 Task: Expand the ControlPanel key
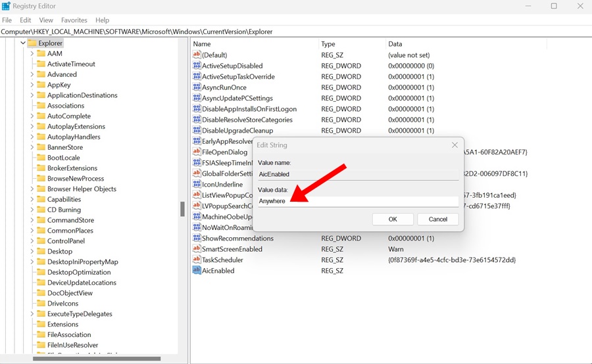(32, 241)
